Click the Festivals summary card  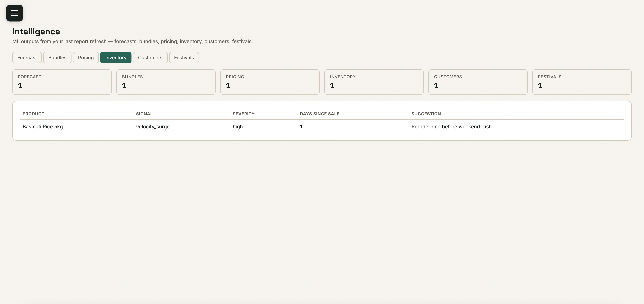coord(582,82)
